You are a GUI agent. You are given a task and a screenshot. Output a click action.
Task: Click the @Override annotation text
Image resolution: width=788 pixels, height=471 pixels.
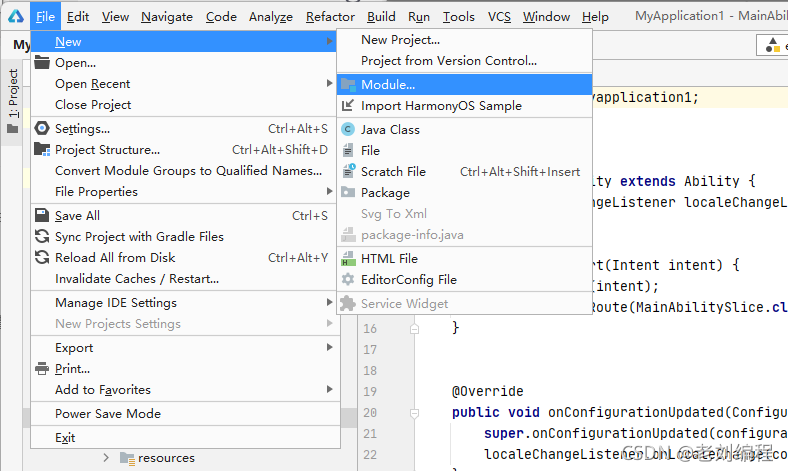pyautogui.click(x=487, y=391)
